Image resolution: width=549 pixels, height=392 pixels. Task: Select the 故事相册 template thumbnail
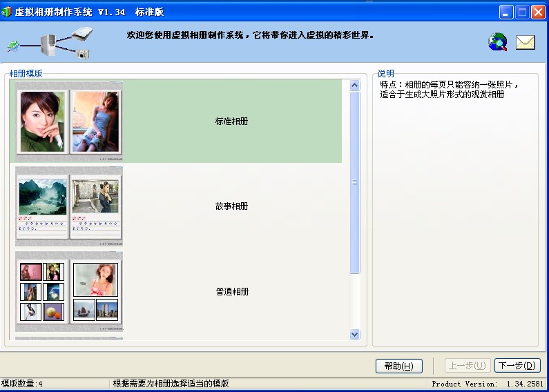click(x=69, y=206)
